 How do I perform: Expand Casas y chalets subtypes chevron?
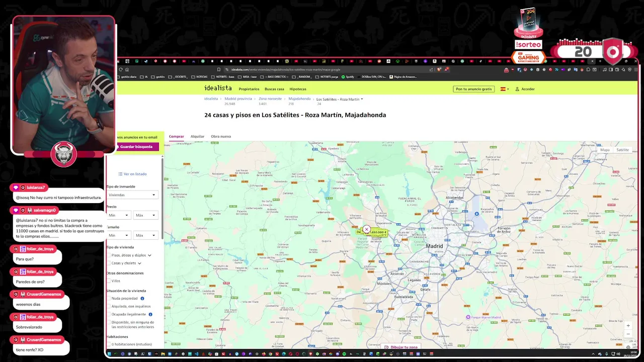coord(139,263)
